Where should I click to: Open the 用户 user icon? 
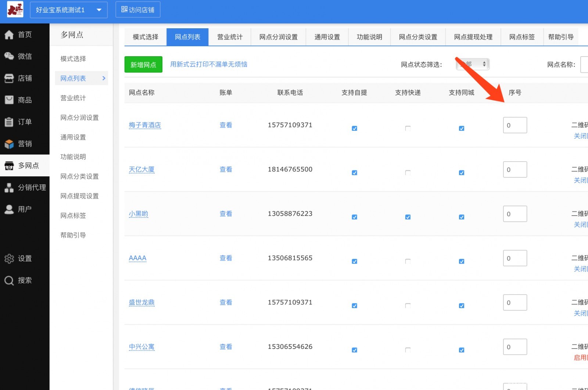(x=9, y=209)
